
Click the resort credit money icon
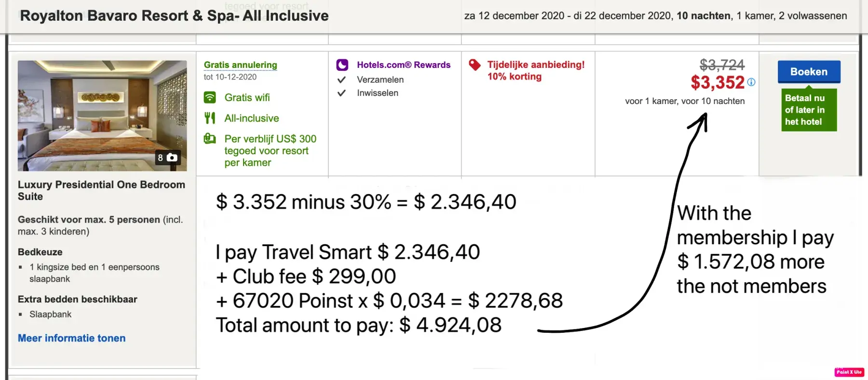[x=210, y=139]
